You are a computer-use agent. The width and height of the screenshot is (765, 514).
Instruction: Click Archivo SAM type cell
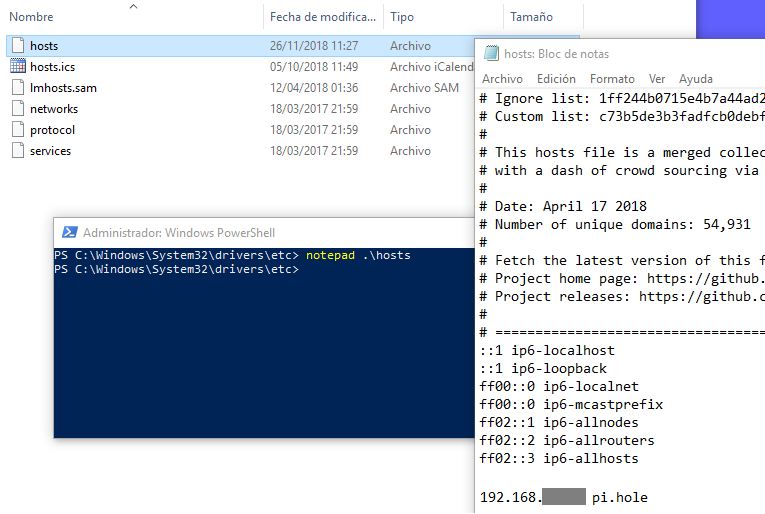[424, 87]
